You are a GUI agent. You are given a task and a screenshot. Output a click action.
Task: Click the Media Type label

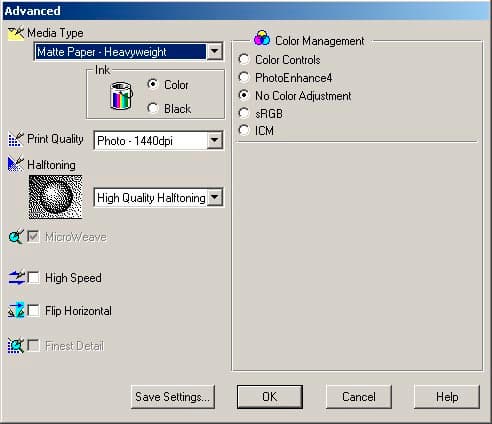coord(55,33)
